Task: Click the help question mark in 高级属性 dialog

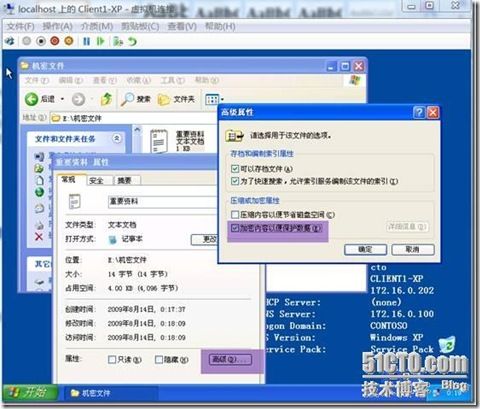Action: 419,112
